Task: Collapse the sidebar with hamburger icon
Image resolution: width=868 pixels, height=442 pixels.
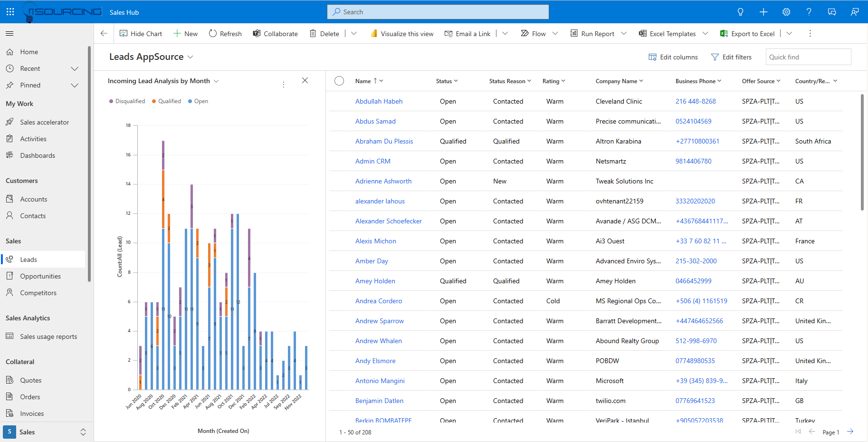Action: point(10,33)
